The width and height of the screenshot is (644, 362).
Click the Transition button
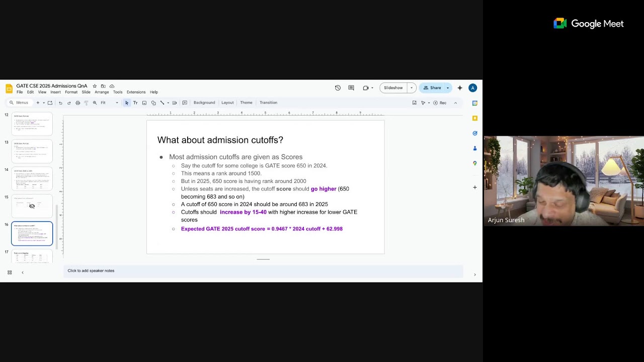(268, 103)
